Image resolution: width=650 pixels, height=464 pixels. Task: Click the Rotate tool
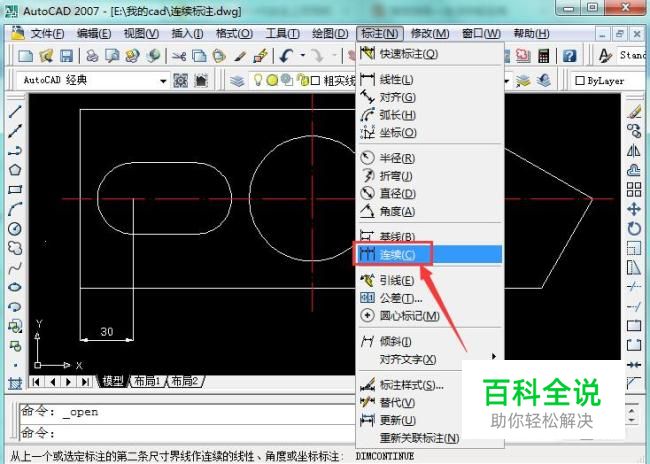tap(634, 228)
